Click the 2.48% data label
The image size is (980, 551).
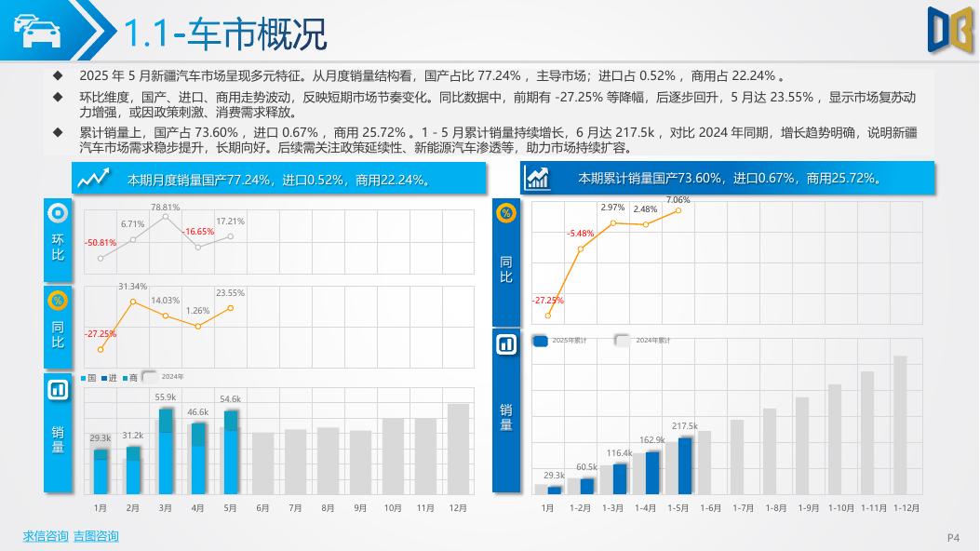pos(645,208)
